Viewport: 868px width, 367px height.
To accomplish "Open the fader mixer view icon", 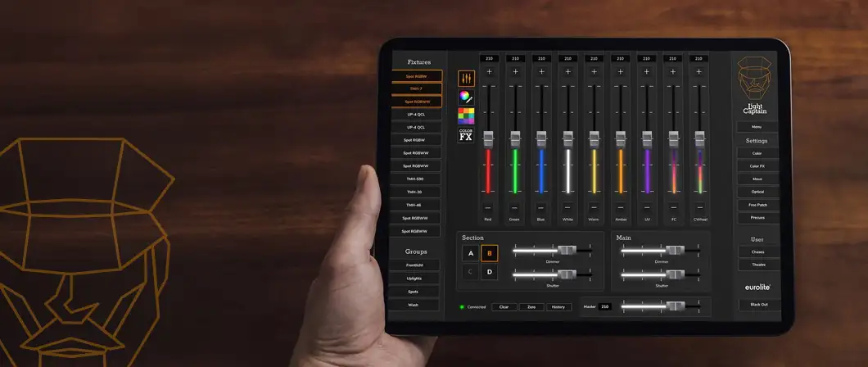I will [466, 79].
